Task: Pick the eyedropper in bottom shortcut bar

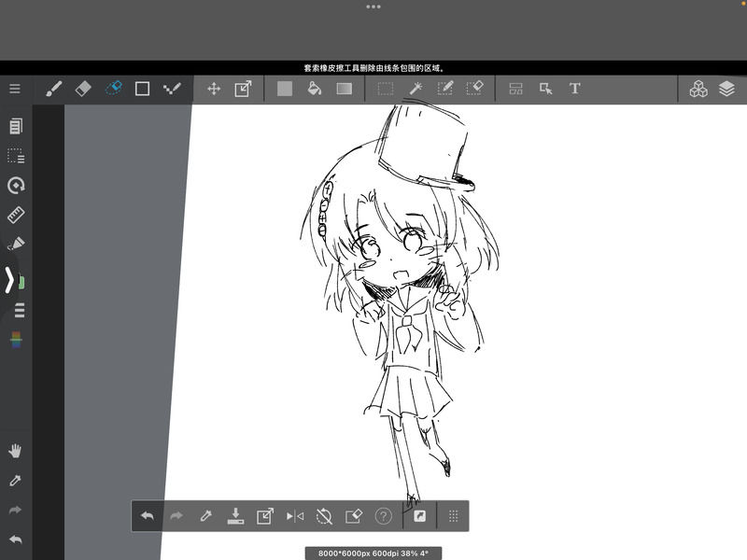Action: coord(205,516)
